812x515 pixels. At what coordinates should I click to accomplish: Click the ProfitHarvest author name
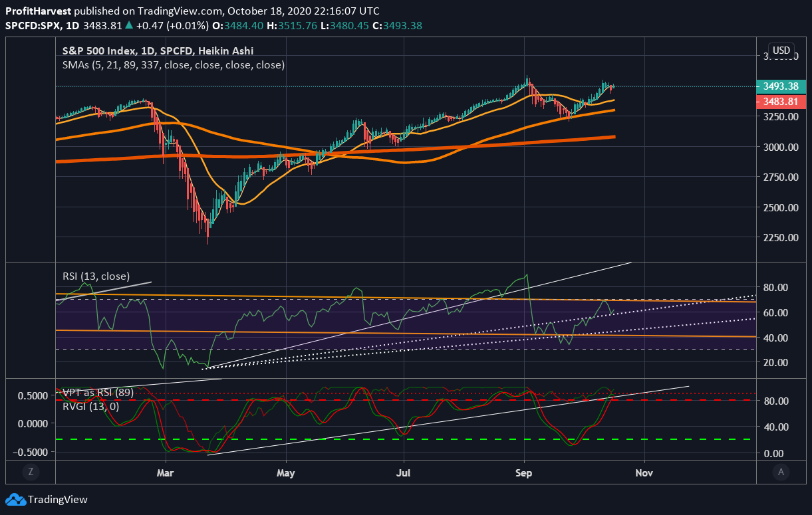(x=38, y=11)
